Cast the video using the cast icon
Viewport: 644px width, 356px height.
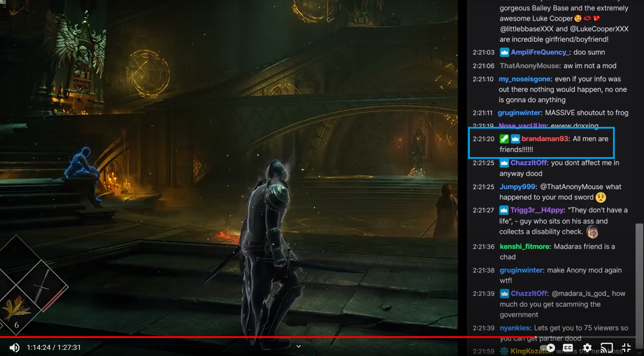607,348
